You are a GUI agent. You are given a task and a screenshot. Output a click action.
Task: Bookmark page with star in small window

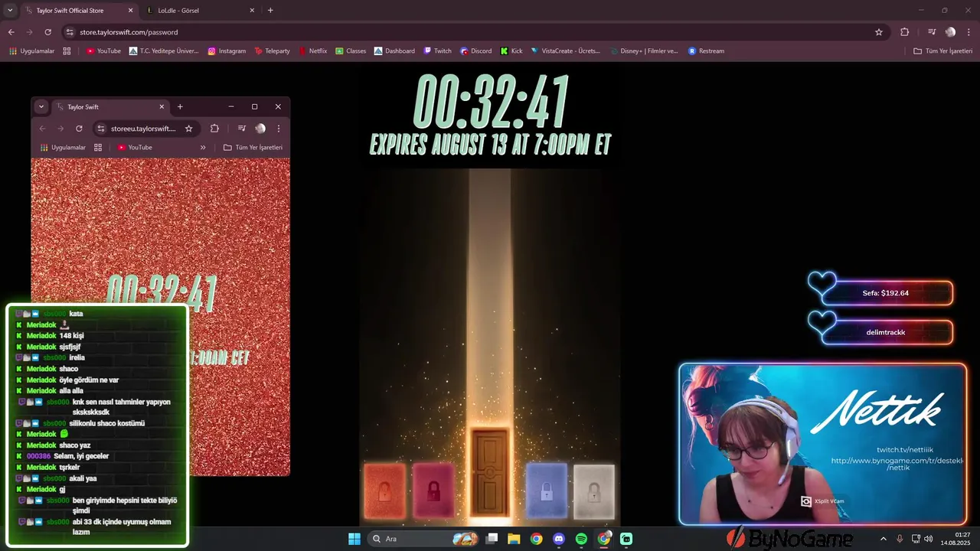click(189, 129)
